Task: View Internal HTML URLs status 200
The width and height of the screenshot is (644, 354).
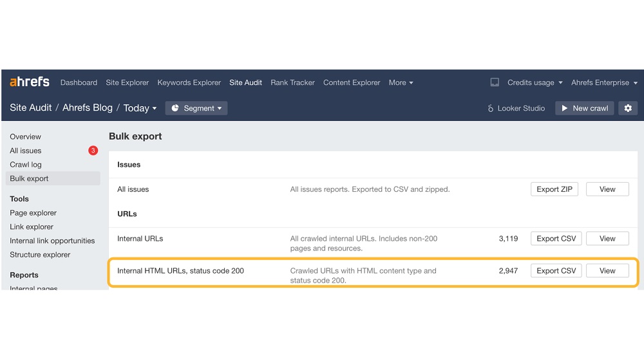Action: coord(607,270)
